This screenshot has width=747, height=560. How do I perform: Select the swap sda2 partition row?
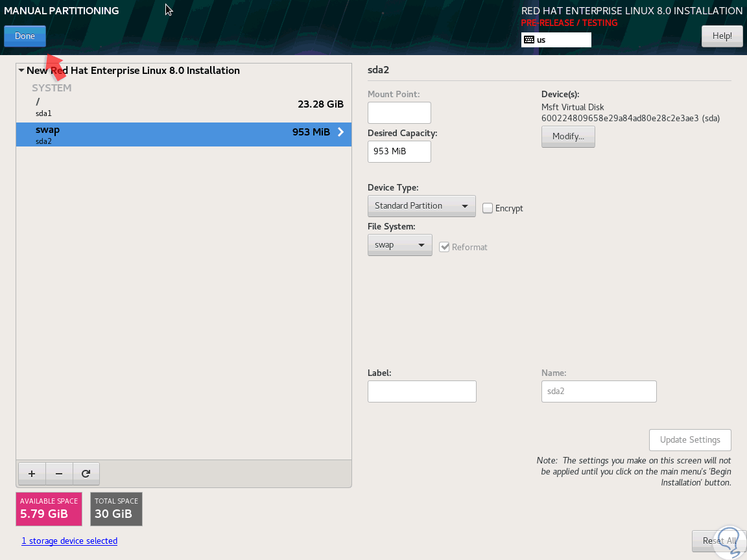[x=184, y=134]
